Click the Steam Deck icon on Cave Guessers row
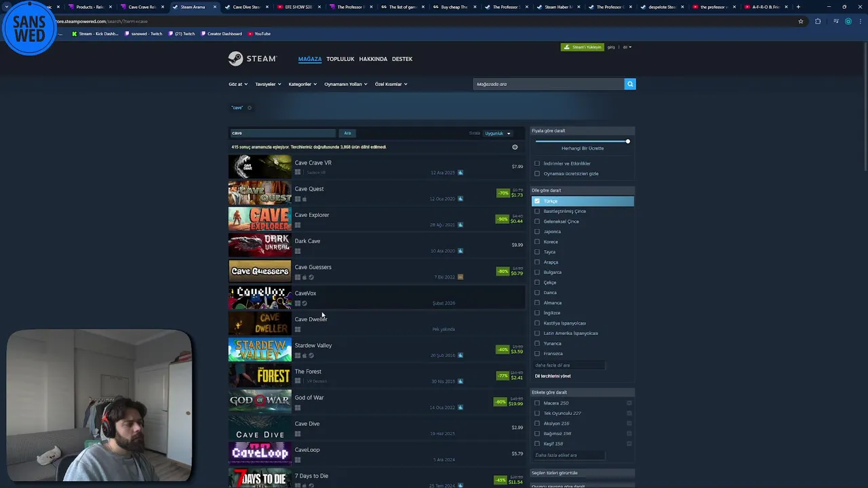 460,277
